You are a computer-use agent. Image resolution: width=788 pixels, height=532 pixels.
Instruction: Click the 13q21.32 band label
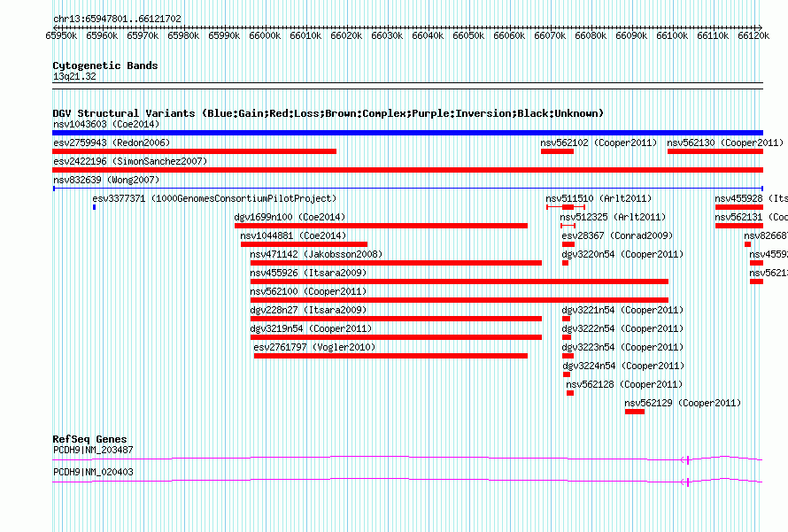pos(74,76)
